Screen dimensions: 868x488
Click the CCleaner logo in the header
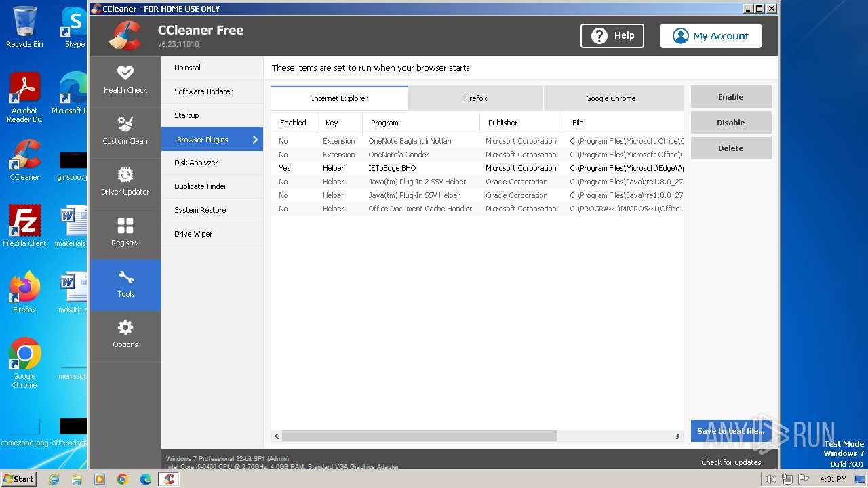125,35
